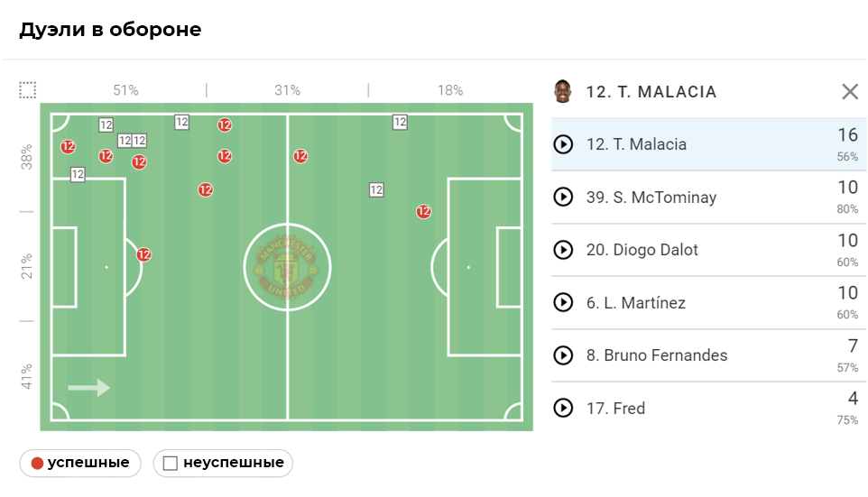Play Fred's duel video
This screenshot has width=868, height=497.
click(563, 409)
